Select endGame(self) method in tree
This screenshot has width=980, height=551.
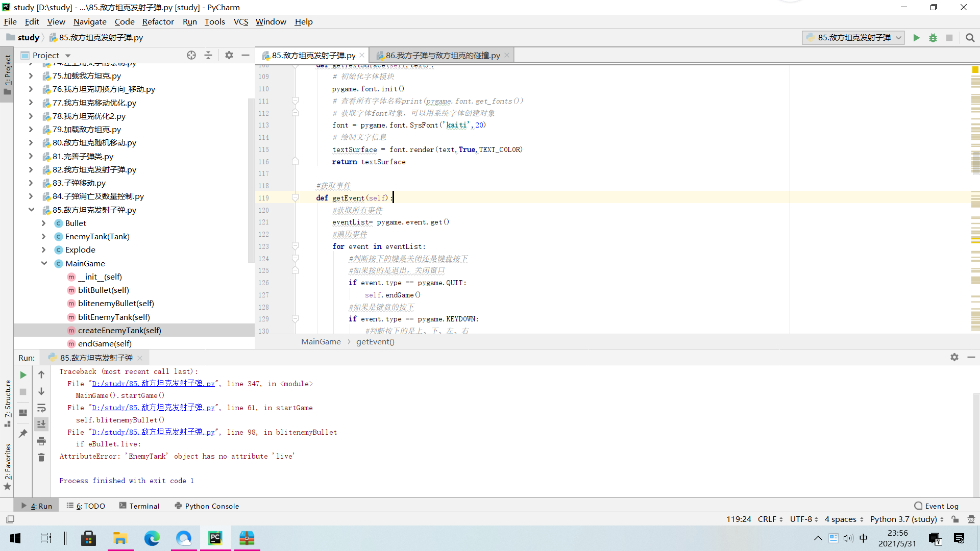click(105, 343)
